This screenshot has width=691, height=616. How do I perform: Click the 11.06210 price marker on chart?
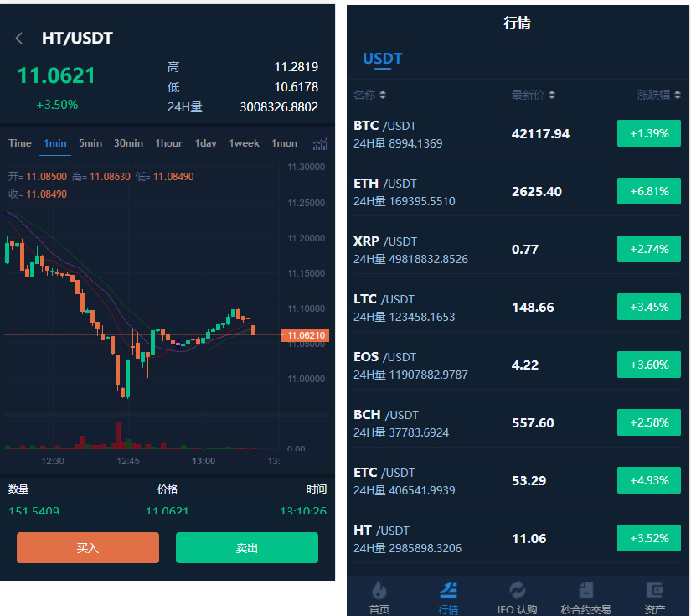pyautogui.click(x=305, y=335)
